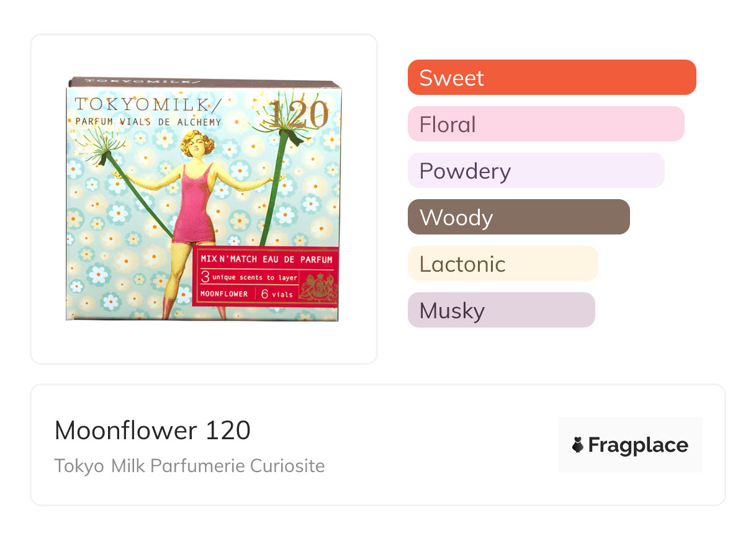Click the Mix N'Match Eau de Parfum label
Image resolution: width=756 pixels, height=536 pixels.
pos(266,260)
